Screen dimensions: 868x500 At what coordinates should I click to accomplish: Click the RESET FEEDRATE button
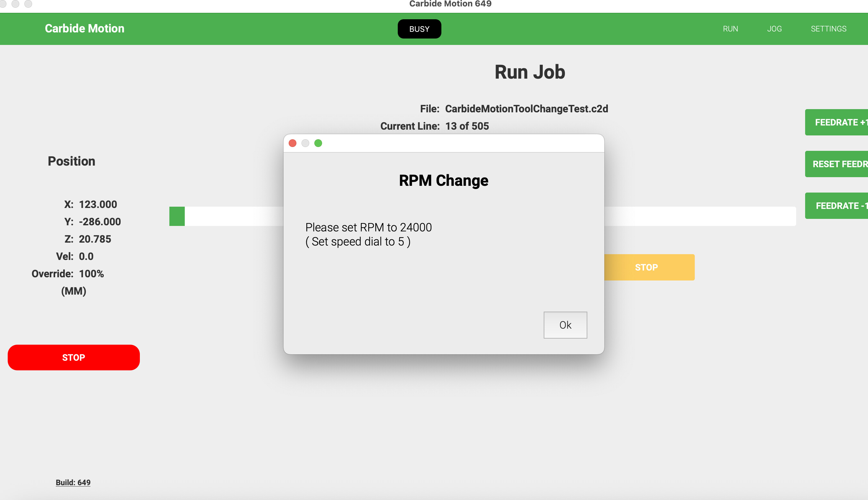pyautogui.click(x=837, y=164)
